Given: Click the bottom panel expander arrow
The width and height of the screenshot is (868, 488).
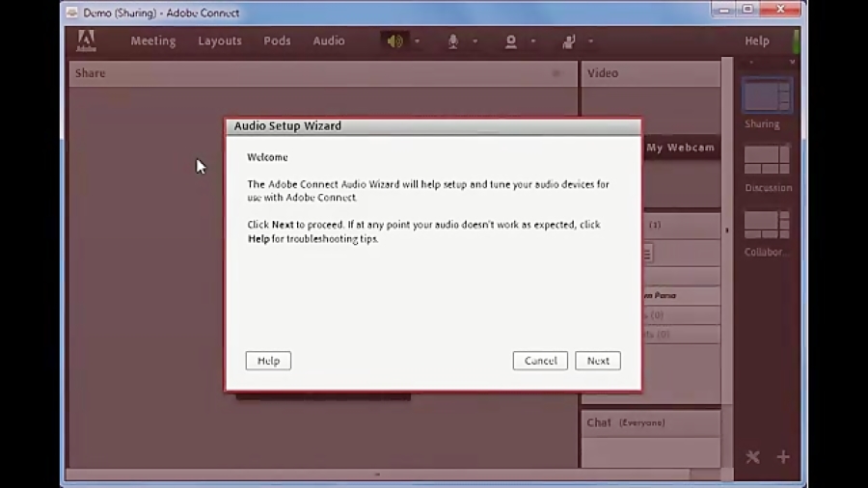Looking at the screenshot, I should tap(377, 474).
